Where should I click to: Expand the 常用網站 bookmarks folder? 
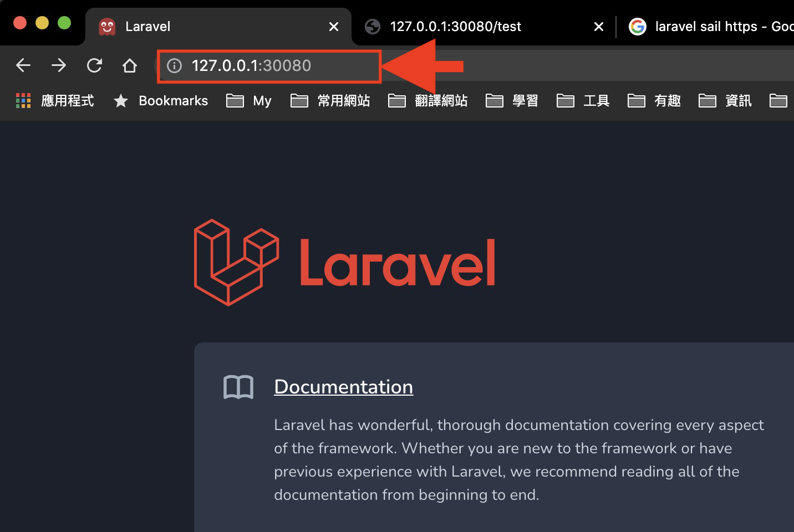330,100
